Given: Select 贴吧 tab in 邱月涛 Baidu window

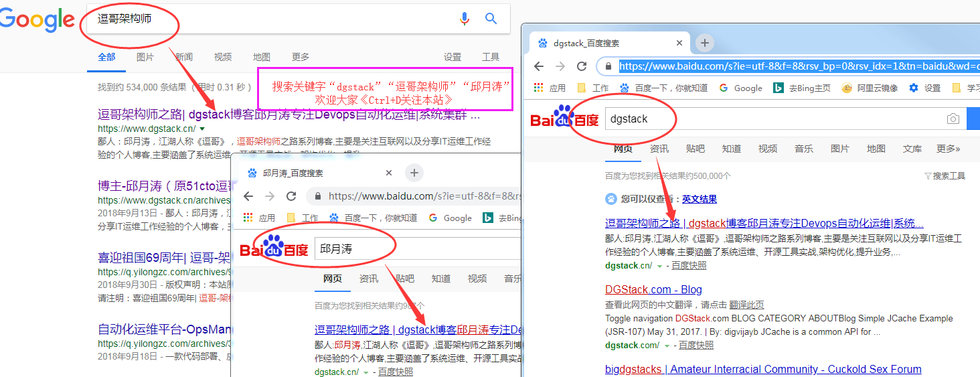Looking at the screenshot, I should pyautogui.click(x=405, y=279).
